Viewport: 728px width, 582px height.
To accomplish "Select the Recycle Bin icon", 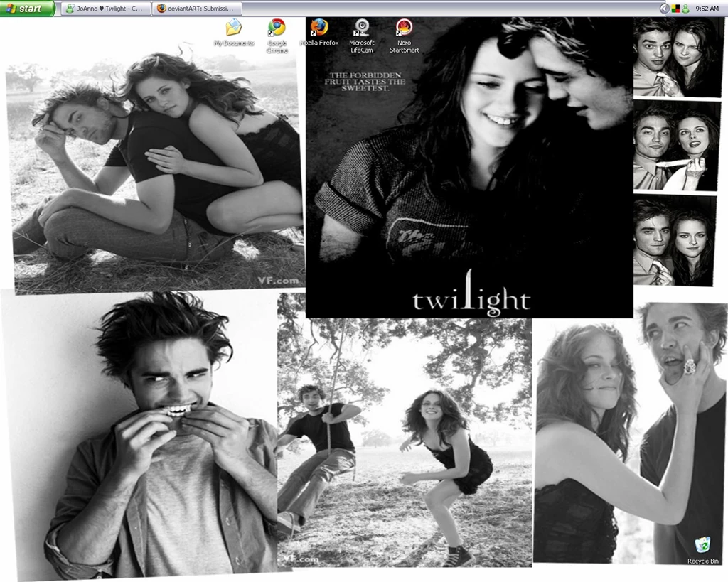I will (703, 551).
